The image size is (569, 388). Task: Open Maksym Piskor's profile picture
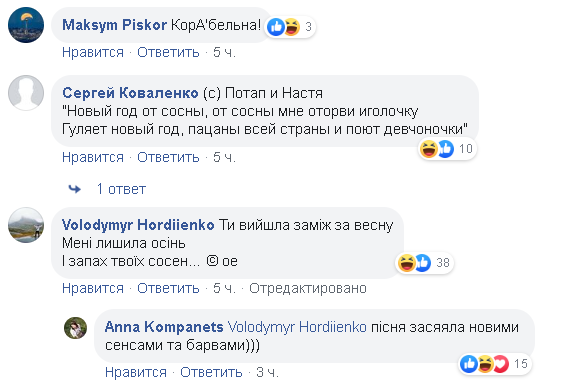pyautogui.click(x=26, y=25)
